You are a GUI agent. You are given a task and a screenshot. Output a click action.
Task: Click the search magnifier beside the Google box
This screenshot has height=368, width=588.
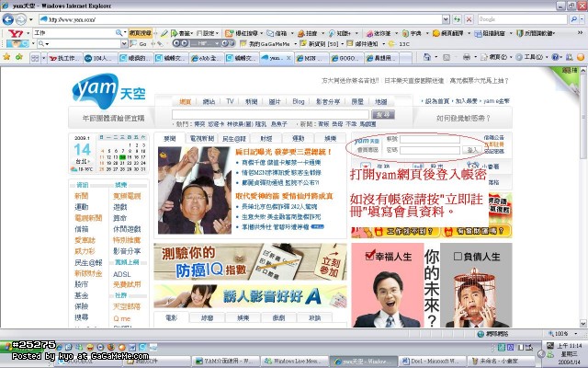[x=573, y=19]
